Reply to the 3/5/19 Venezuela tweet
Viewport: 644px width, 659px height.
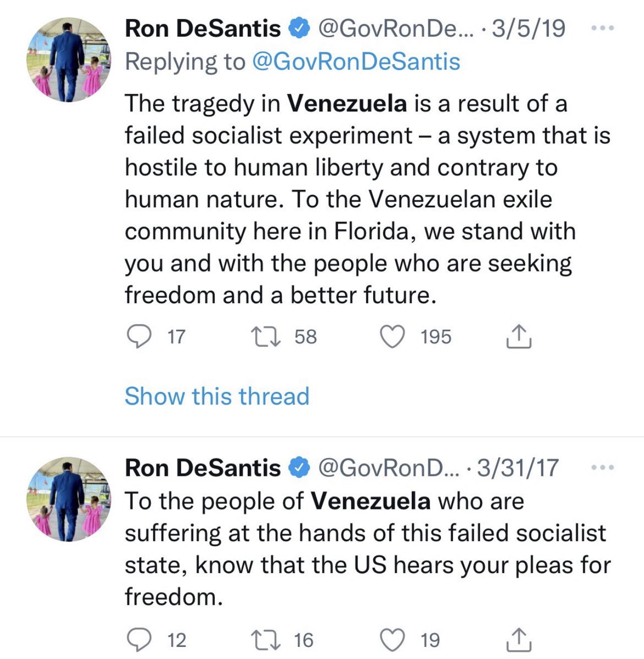(x=139, y=336)
